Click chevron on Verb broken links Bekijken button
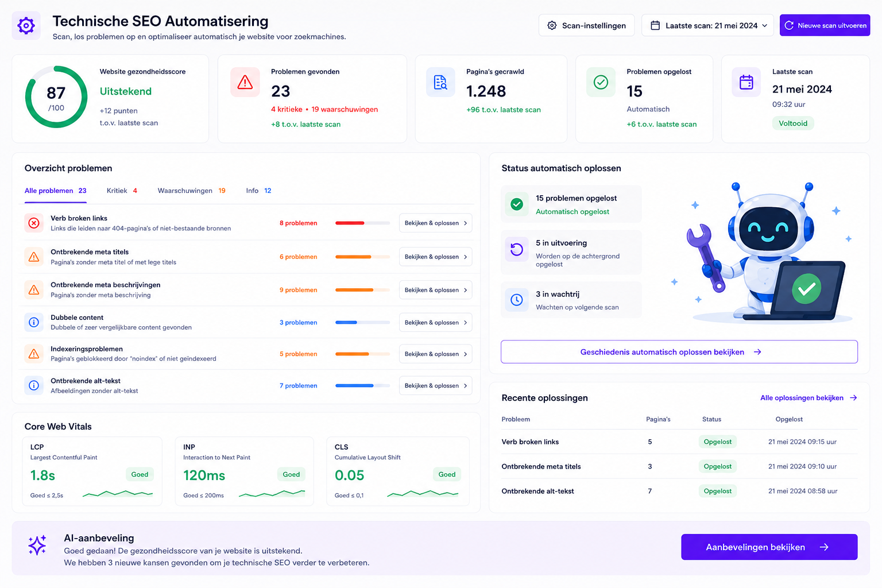882x588 pixels. pos(465,223)
